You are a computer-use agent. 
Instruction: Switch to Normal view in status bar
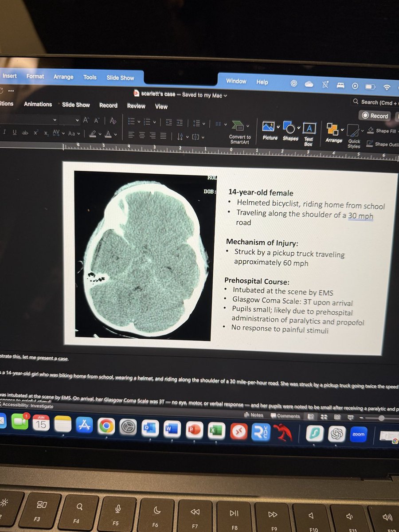pyautogui.click(x=311, y=416)
